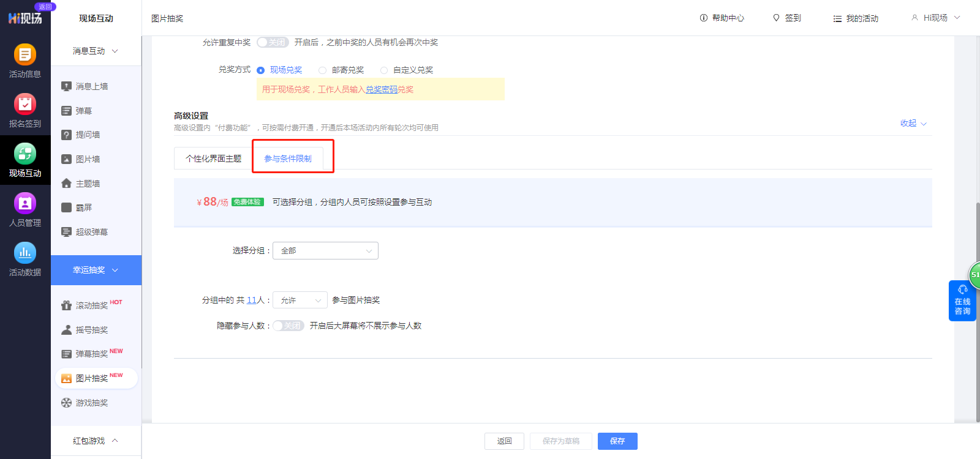Select 滚动抽奖 gift icon item
Viewport: 980px width, 459px height.
pyautogui.click(x=67, y=305)
